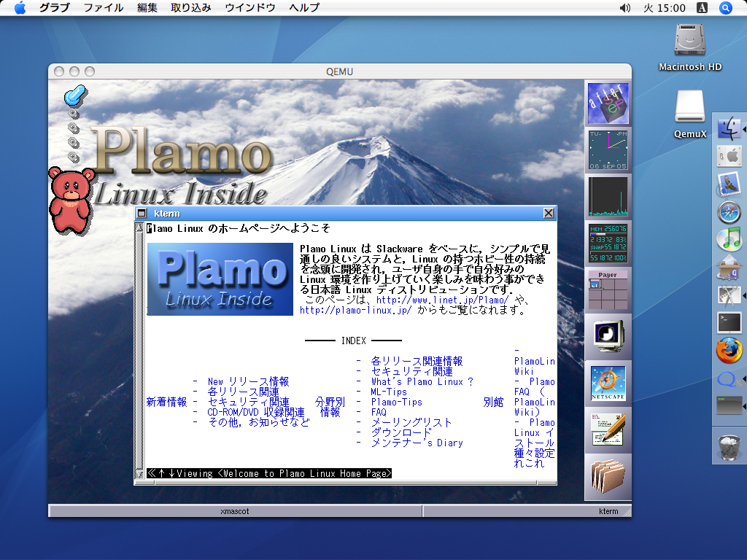The height and width of the screenshot is (560, 747).
Task: Open Terminal icon in the Dock
Action: pyautogui.click(x=729, y=322)
